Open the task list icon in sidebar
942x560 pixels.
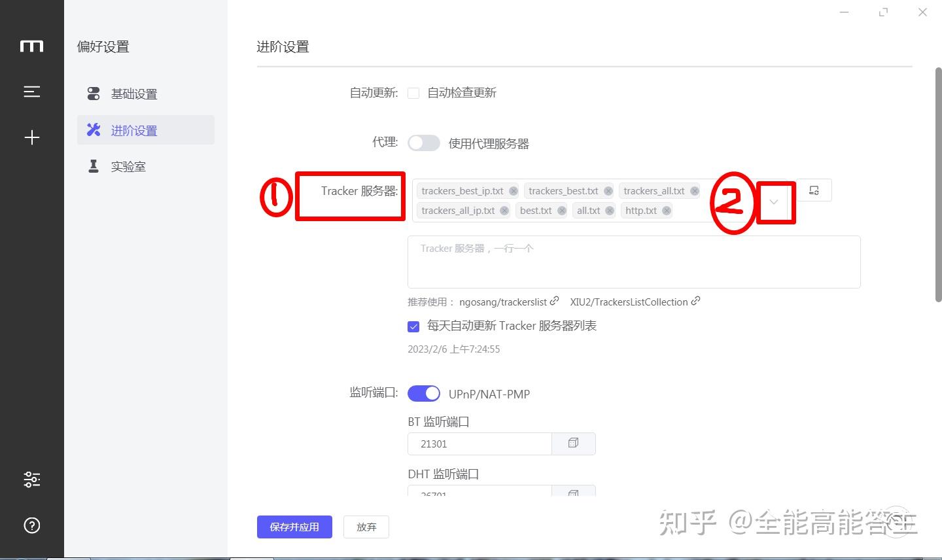pyautogui.click(x=32, y=92)
